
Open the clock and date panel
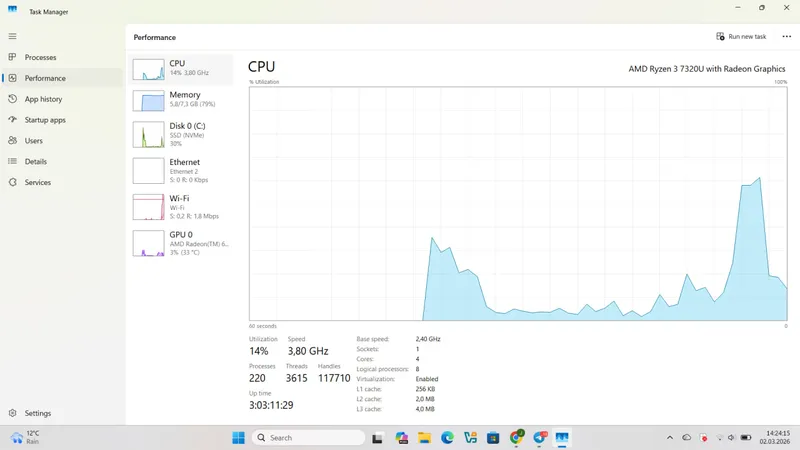pyautogui.click(x=774, y=437)
